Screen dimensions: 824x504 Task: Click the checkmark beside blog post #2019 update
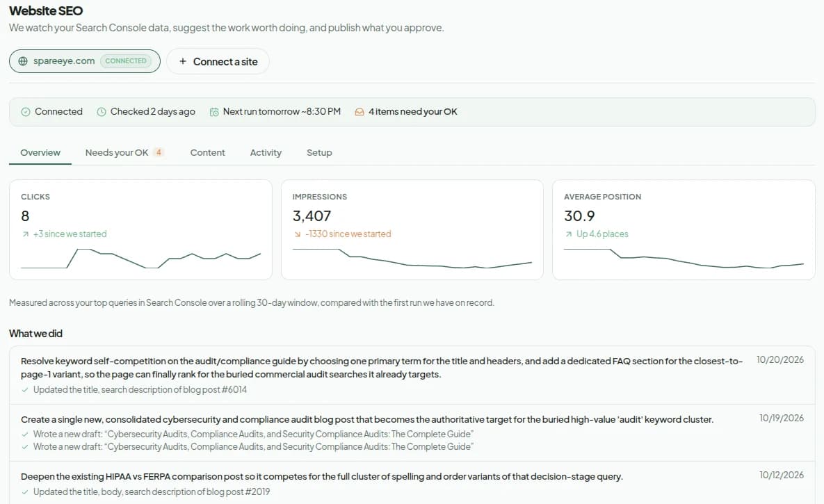pos(25,492)
